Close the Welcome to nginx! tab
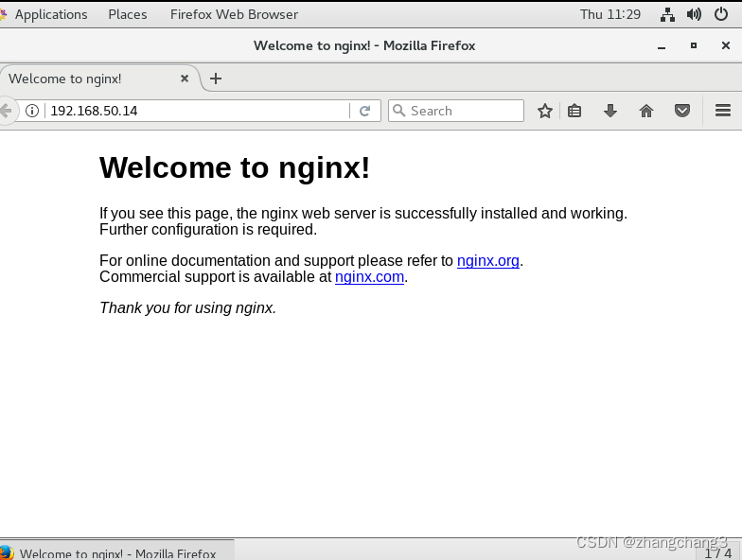The height and width of the screenshot is (560, 742). [185, 79]
